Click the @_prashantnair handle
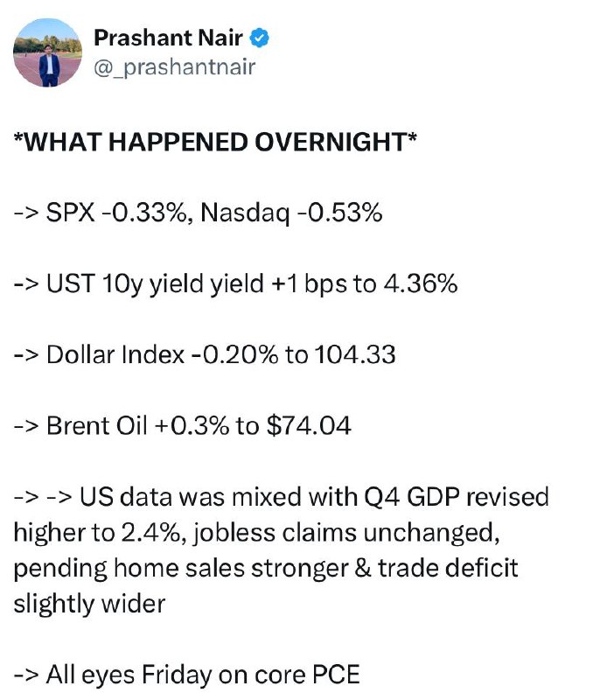This screenshot has width=600, height=700. pos(174,67)
